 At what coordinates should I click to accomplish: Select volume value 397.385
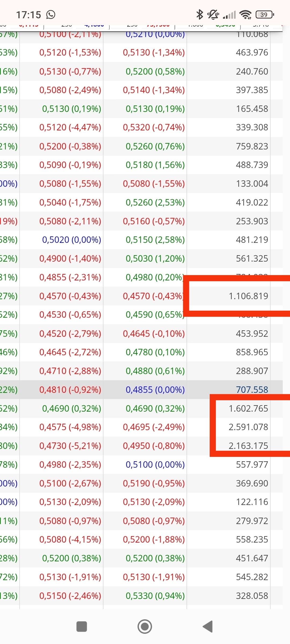pos(252,90)
